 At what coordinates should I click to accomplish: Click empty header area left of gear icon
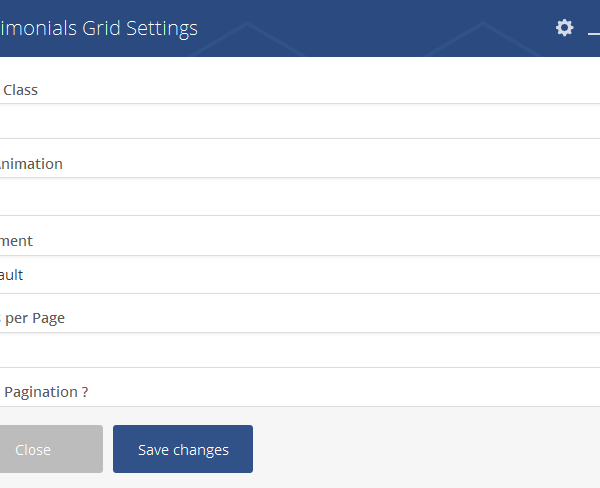point(400,28)
